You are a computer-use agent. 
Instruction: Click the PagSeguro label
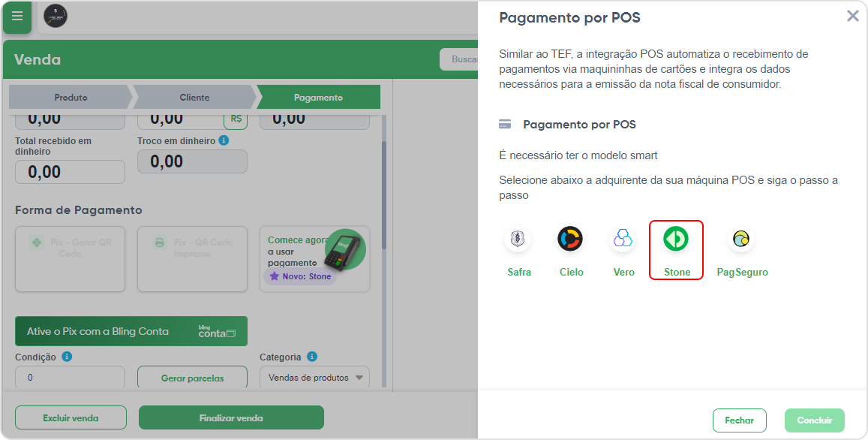coord(742,272)
